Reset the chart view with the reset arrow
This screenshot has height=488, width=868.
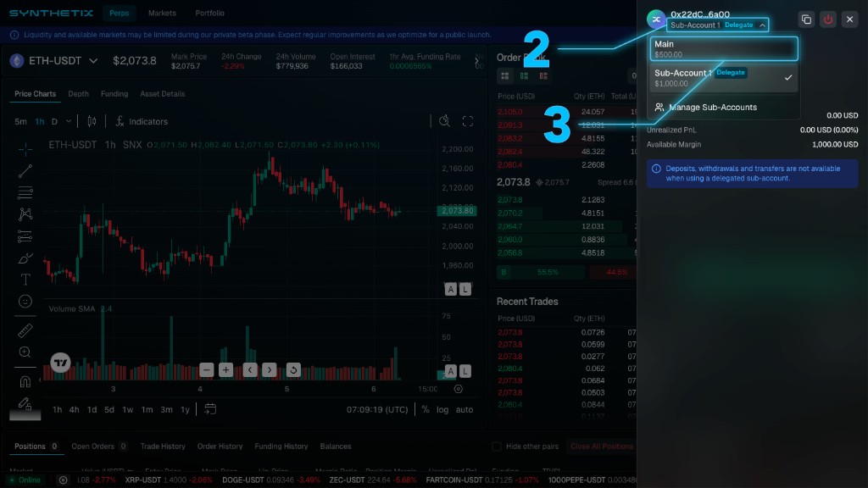coord(292,369)
